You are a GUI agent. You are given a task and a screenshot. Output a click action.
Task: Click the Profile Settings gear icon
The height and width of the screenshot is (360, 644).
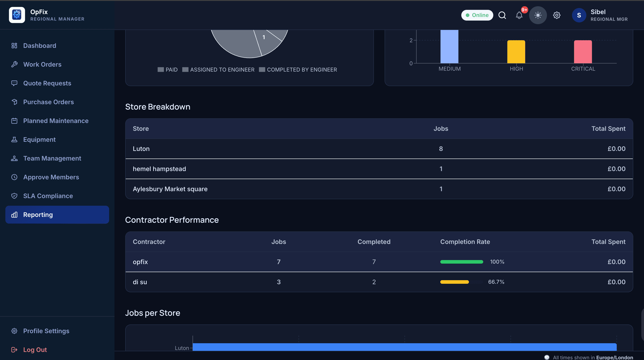click(x=14, y=331)
